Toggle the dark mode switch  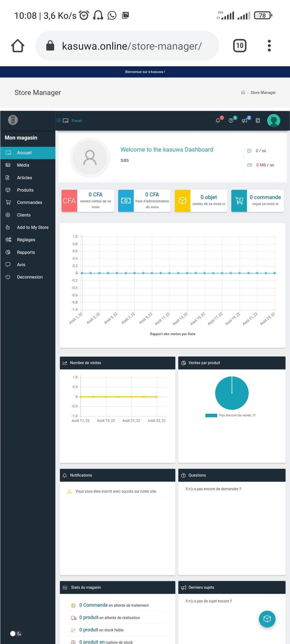point(16,634)
